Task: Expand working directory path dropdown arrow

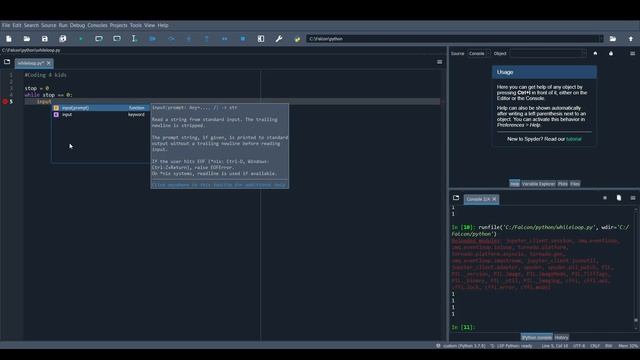Action: coord(600,39)
